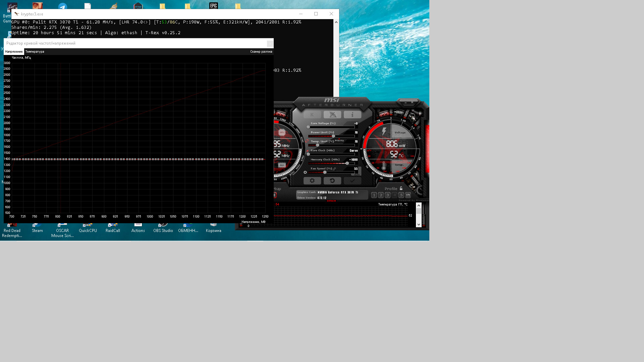Click the fan settings gear beside Fan Speed
Image resolution: width=644 pixels, height=362 pixels.
click(305, 172)
